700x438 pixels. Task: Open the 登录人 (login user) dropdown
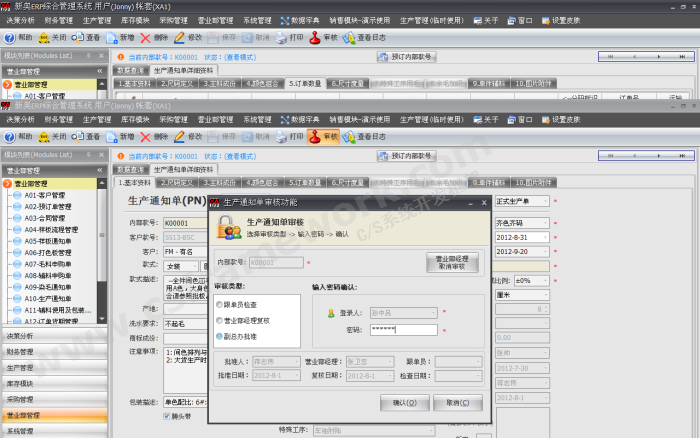[x=432, y=313]
